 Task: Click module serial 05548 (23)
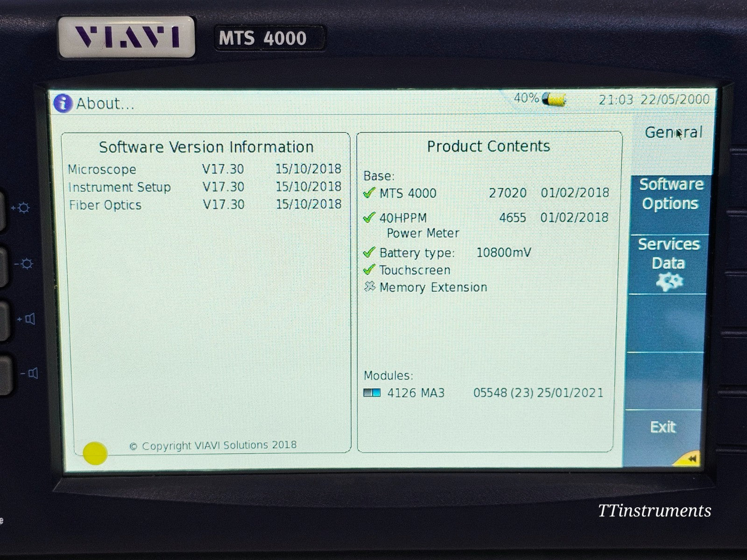503,393
